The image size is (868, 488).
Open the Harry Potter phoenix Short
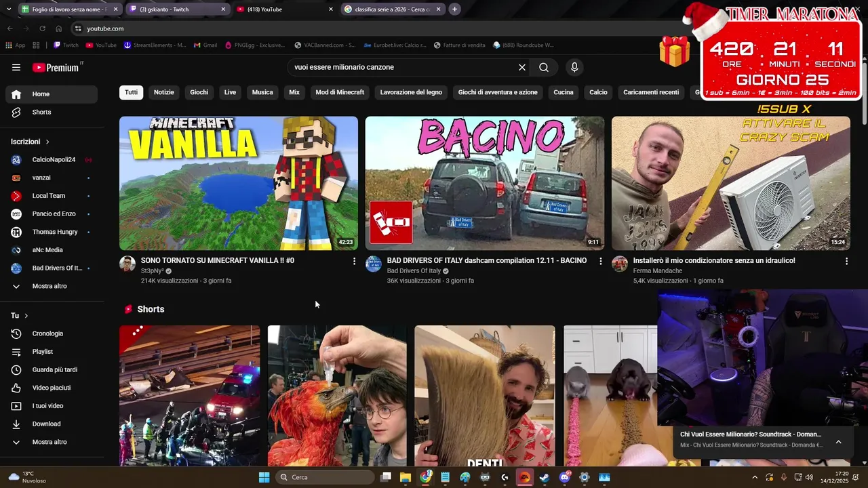click(x=337, y=396)
